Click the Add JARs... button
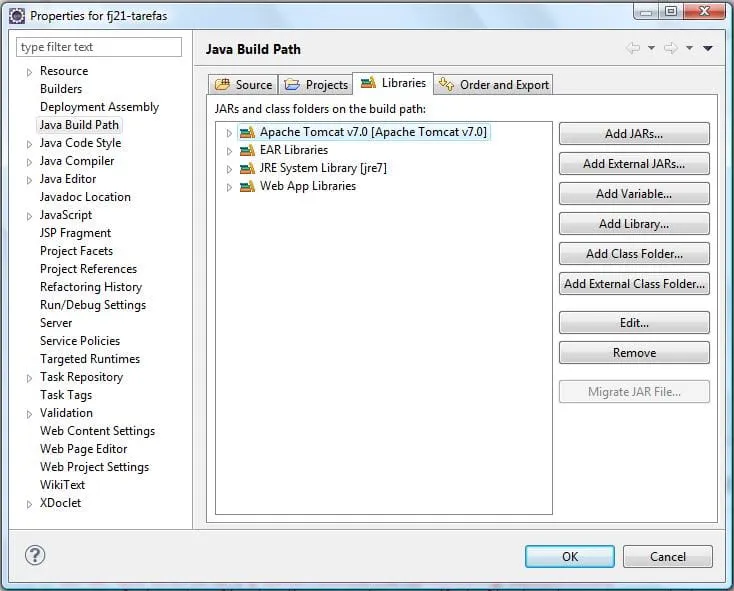The width and height of the screenshot is (734, 591). [x=634, y=134]
